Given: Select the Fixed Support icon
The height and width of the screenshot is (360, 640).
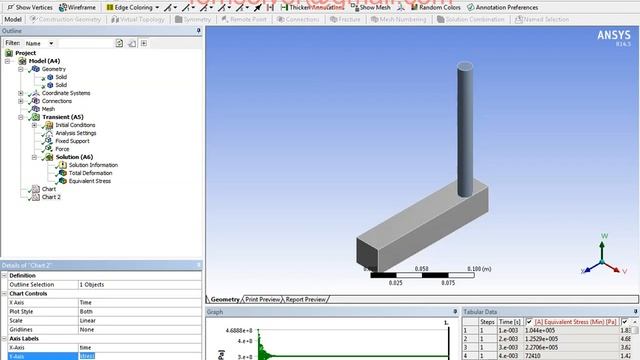Looking at the screenshot, I should click(x=49, y=141).
